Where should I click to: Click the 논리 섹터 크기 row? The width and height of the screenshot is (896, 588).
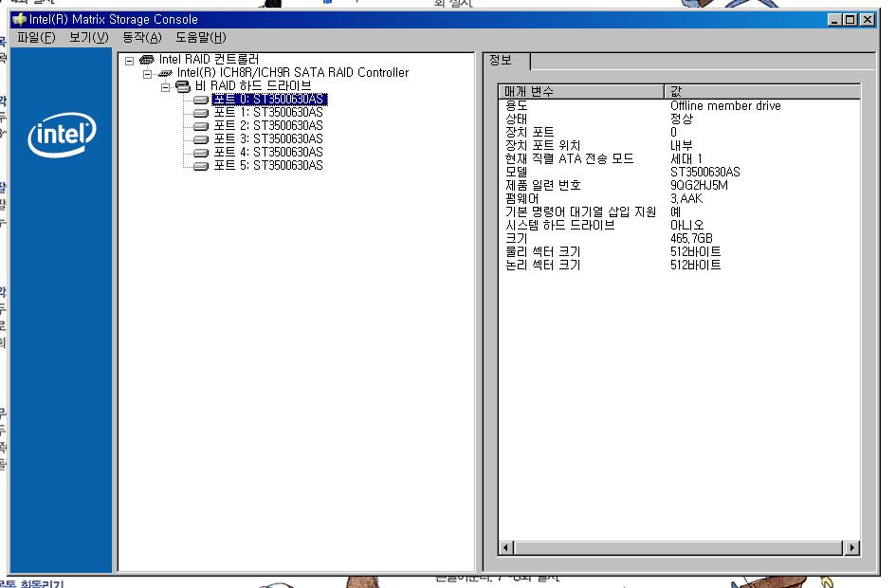[x=679, y=265]
